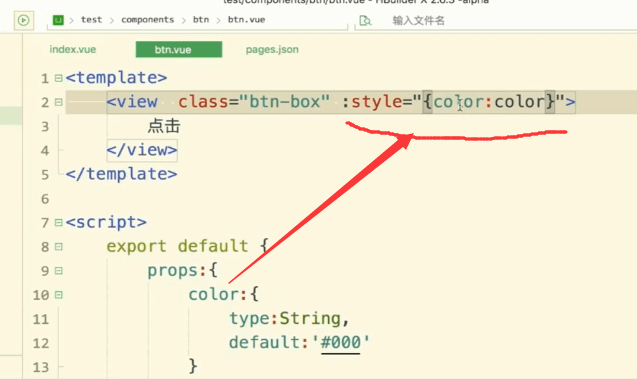The width and height of the screenshot is (637, 380).
Task: Click the 'color:' property on line 10
Action: 218,294
